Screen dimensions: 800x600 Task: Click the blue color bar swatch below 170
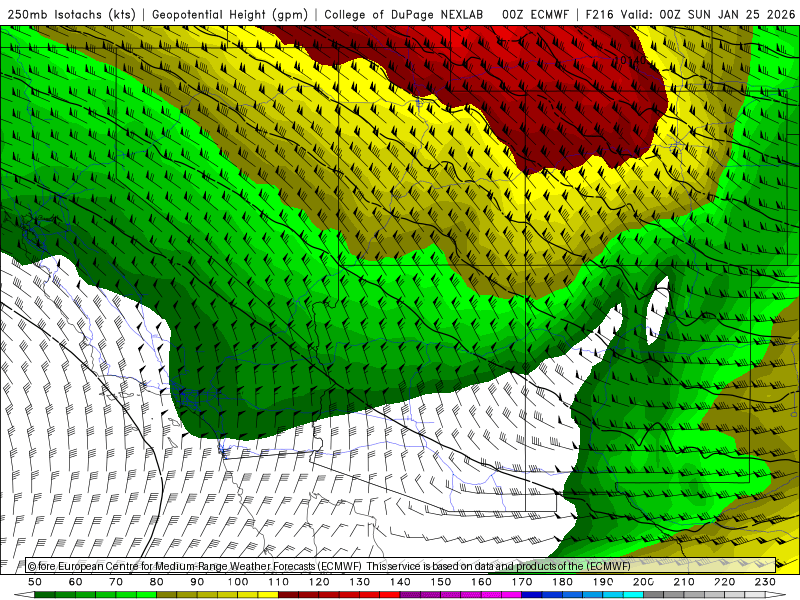(532, 595)
